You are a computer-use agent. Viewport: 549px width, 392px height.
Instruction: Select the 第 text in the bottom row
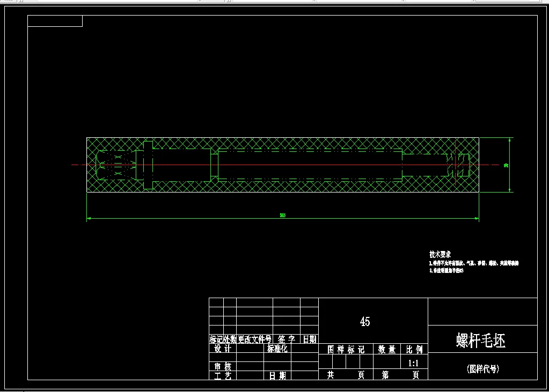[385, 375]
